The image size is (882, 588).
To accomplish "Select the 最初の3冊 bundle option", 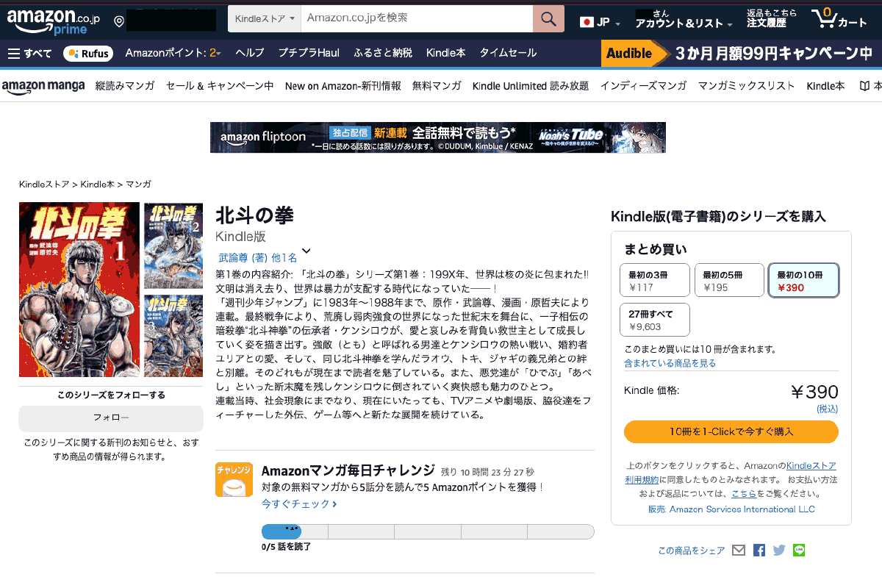I will pyautogui.click(x=654, y=280).
